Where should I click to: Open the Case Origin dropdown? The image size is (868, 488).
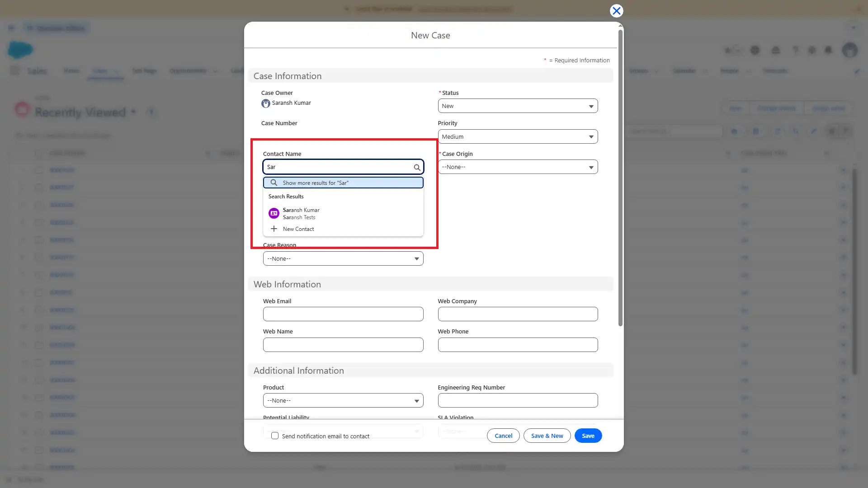pos(518,167)
